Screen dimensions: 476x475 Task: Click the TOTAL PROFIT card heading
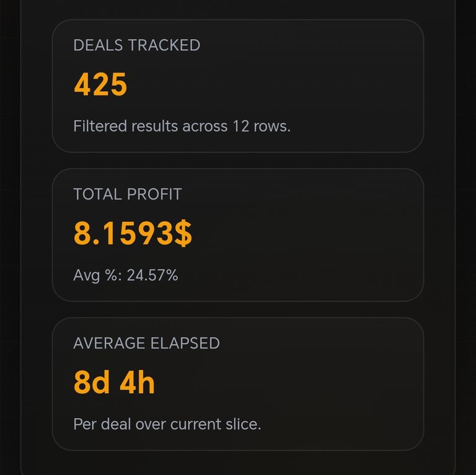tap(127, 194)
